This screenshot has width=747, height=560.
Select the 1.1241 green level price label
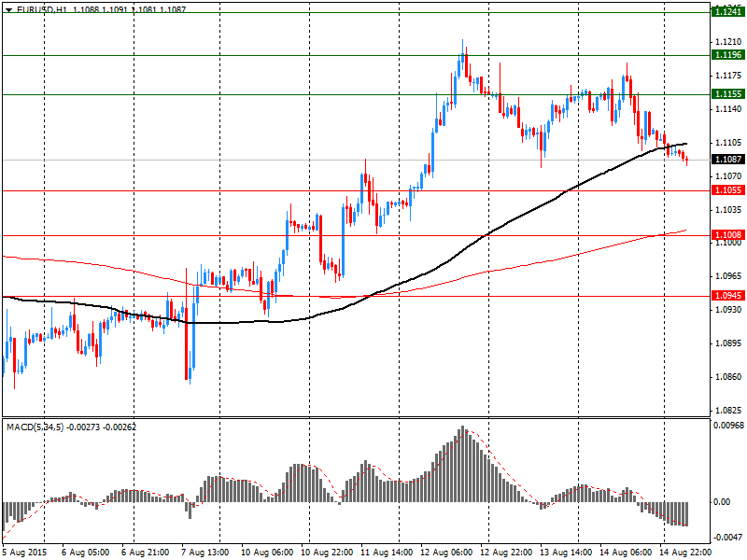pos(727,11)
